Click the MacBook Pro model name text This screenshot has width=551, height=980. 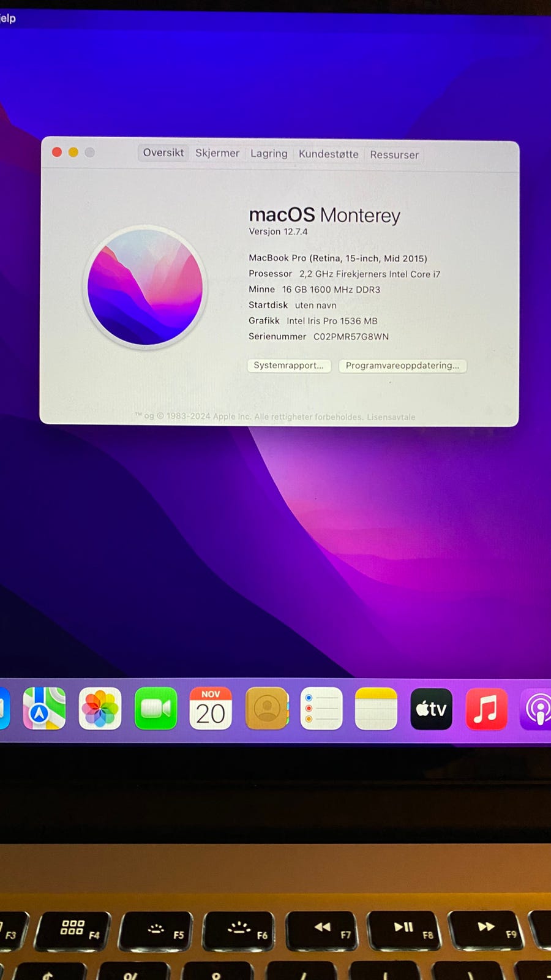pyautogui.click(x=338, y=258)
